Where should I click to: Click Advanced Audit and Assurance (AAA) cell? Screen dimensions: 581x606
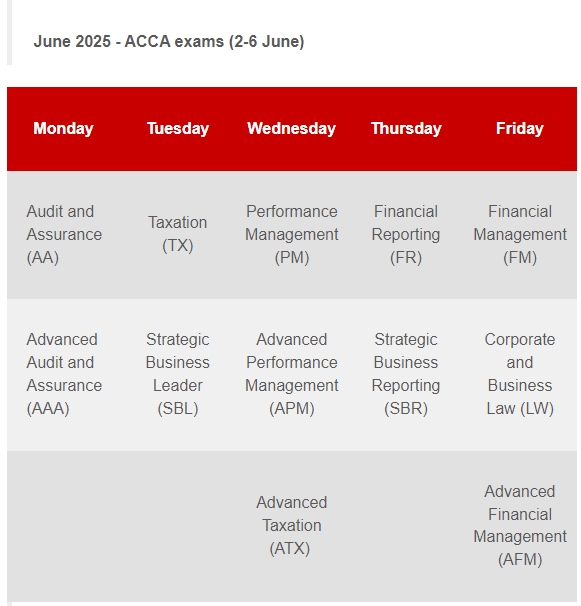click(x=64, y=374)
